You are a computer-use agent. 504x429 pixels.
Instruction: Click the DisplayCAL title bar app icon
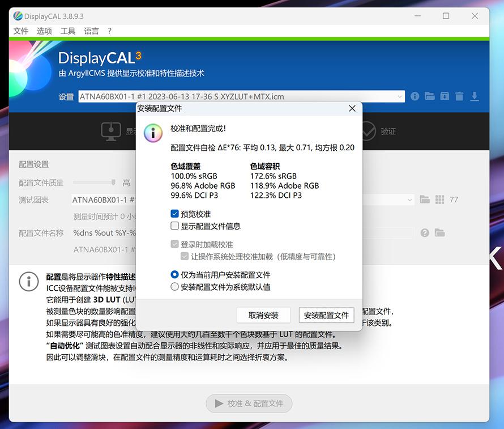(x=18, y=16)
